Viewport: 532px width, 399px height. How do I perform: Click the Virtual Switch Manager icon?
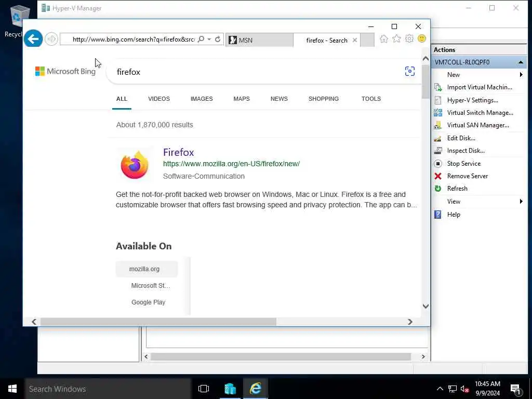pos(438,113)
